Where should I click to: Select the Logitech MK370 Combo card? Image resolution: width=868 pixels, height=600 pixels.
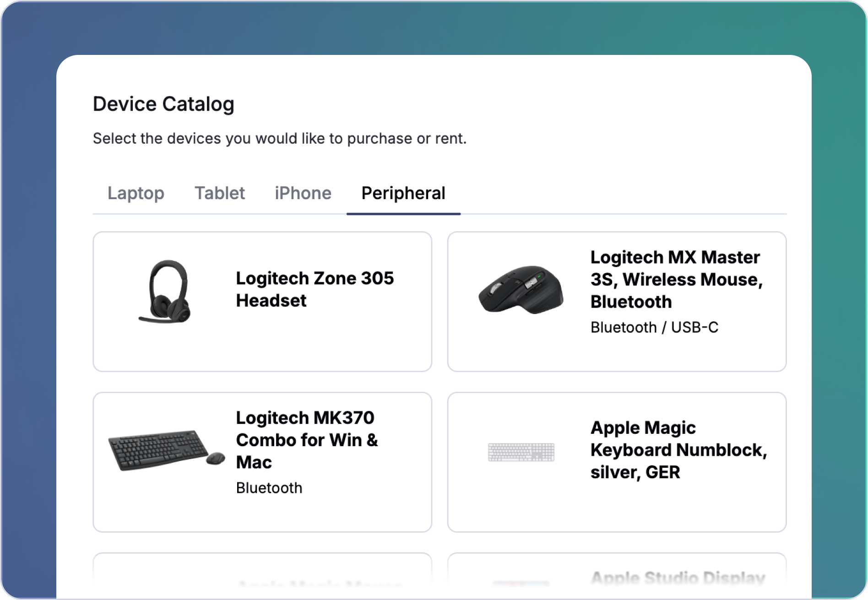[x=262, y=461]
